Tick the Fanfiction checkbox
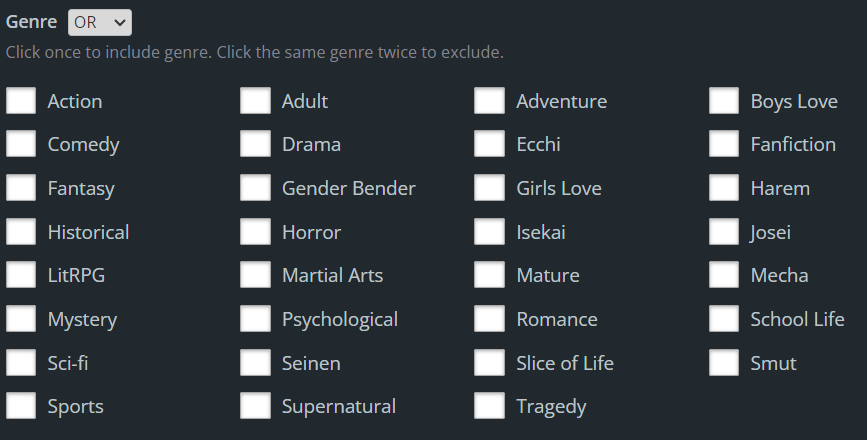The image size is (867, 440). coord(724,144)
